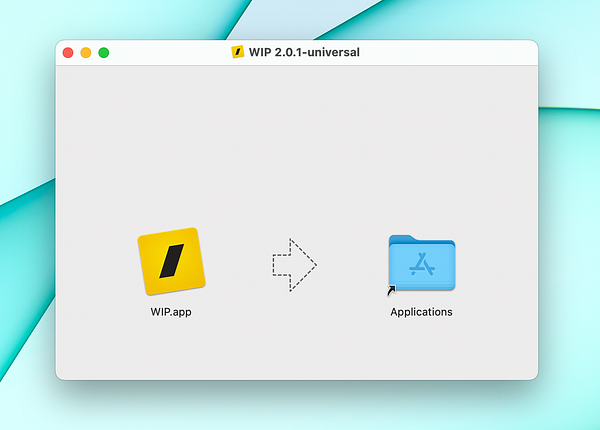
Task: Click the blank title bar right of the title
Action: [x=448, y=52]
